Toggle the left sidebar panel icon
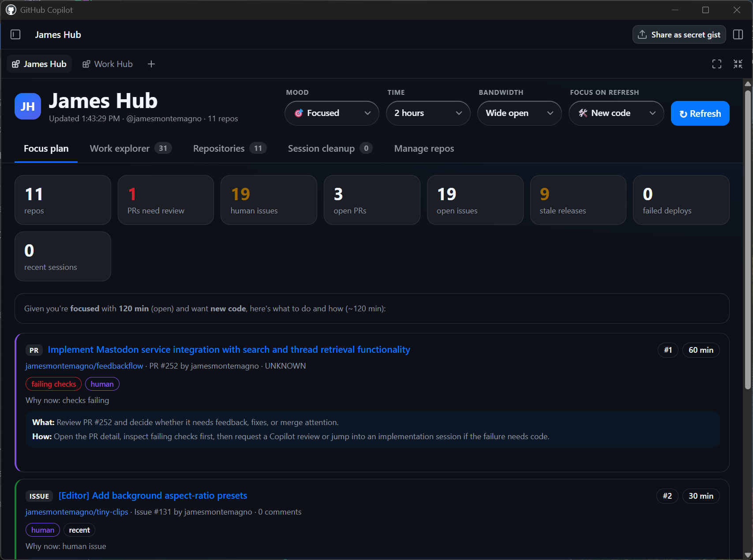 [15, 34]
